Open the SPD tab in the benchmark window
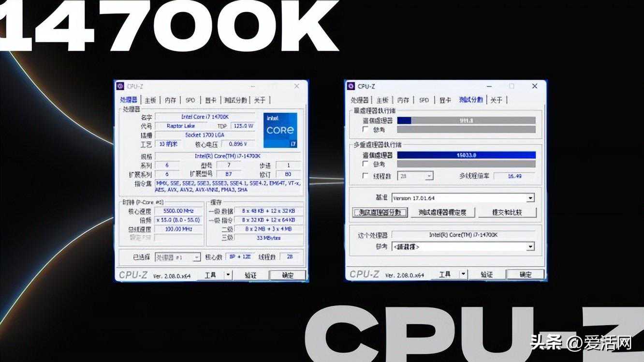Viewport: 644px width, 362px height. (424, 100)
